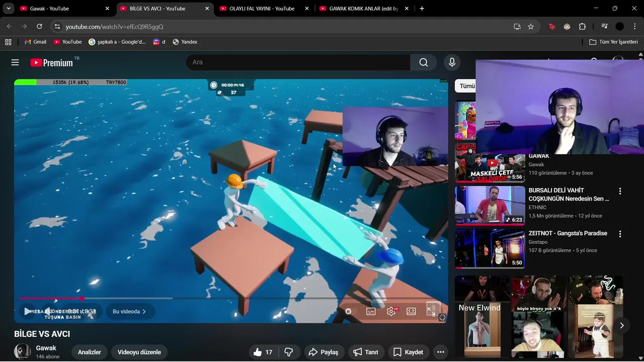Screen dimensions: 644x362
Task: Share video using Paylaş button
Action: tap(324, 352)
